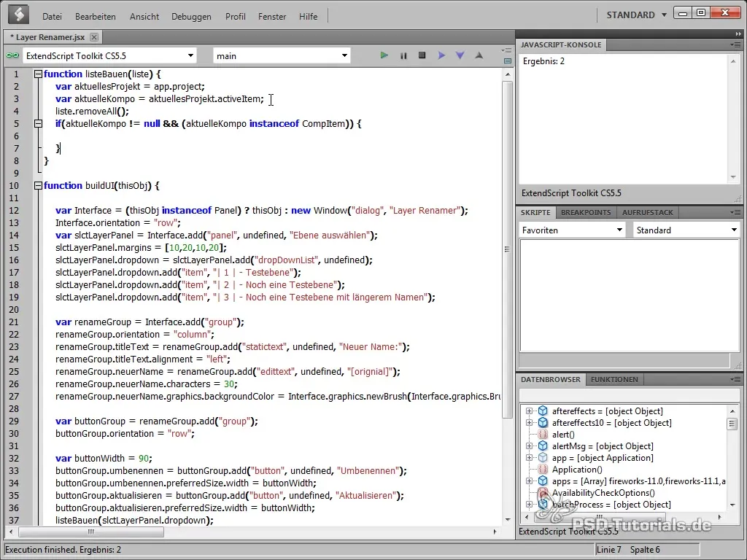
Task: Open the Ansicht menu
Action: pyautogui.click(x=144, y=16)
